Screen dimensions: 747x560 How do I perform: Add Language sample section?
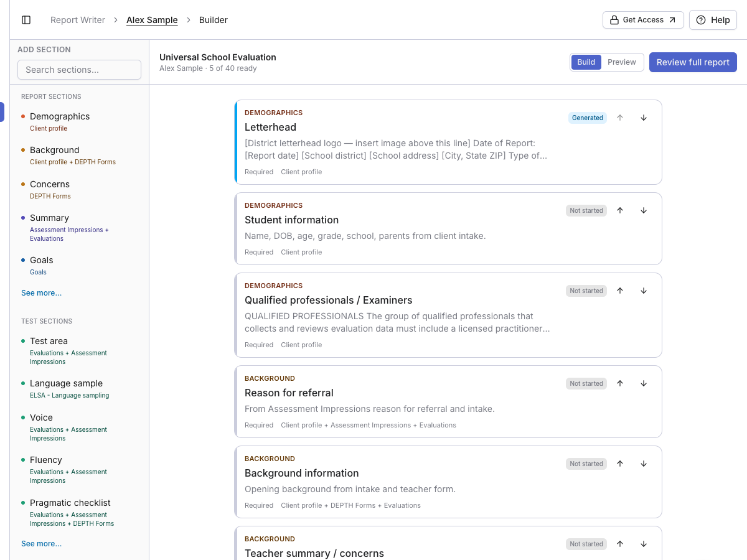(79, 388)
